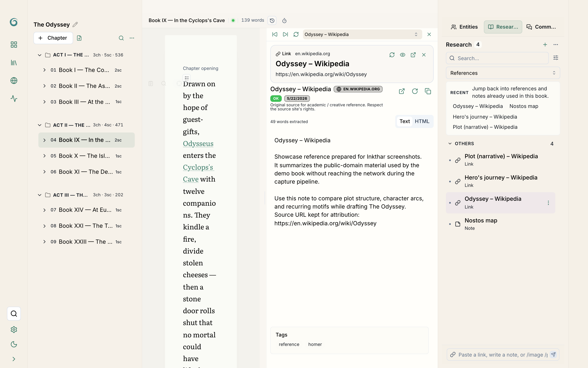Go to previous reference in viewer

tap(275, 34)
